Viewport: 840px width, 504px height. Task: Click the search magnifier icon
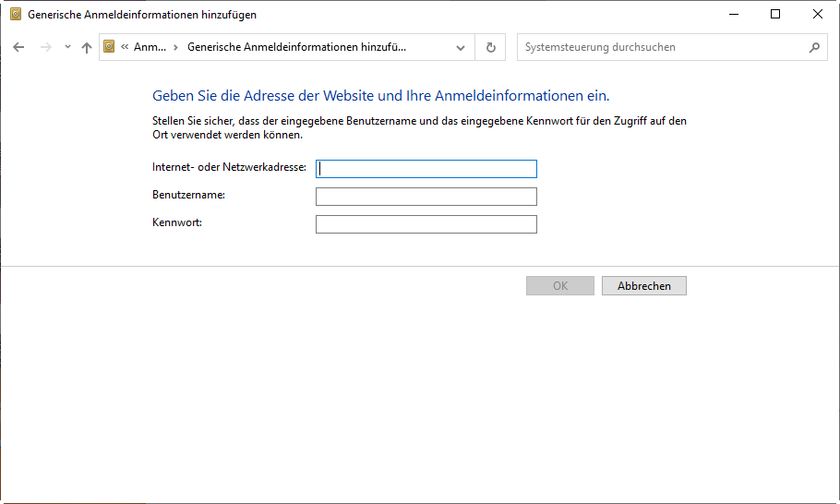pyautogui.click(x=814, y=47)
